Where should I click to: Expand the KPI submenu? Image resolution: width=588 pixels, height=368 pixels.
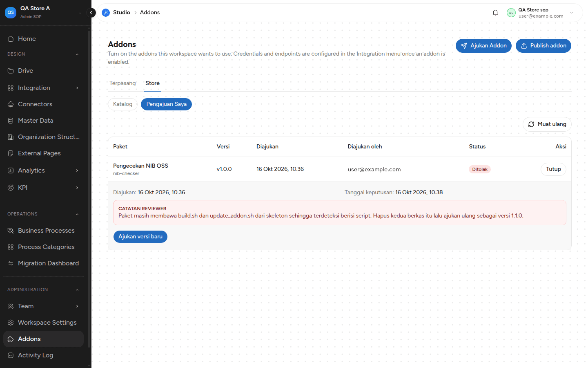(x=77, y=188)
